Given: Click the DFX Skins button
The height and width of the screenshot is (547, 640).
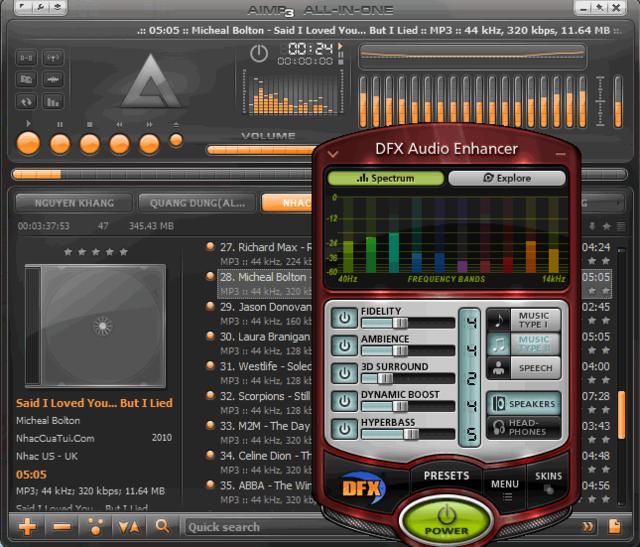Looking at the screenshot, I should pyautogui.click(x=549, y=481).
